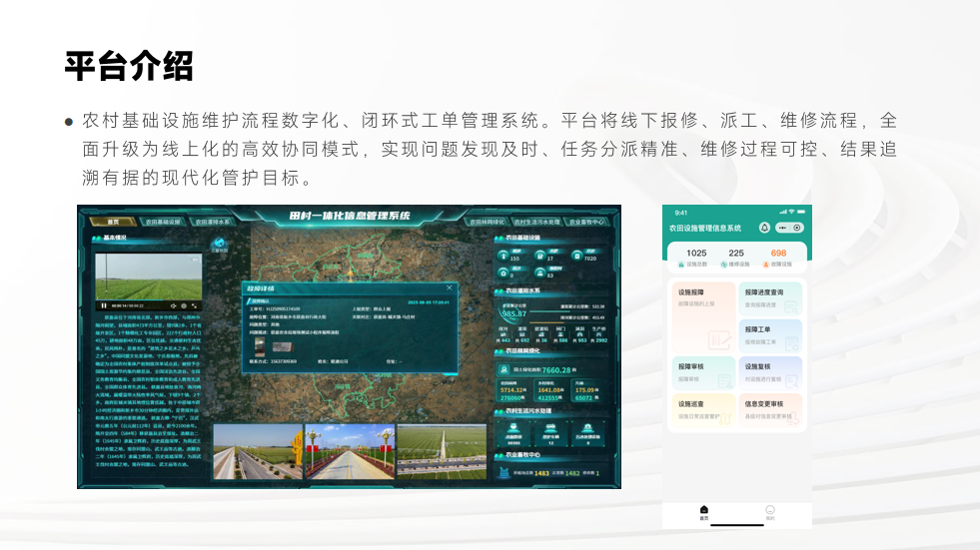Click the third sewage treatment equipment card

point(587,433)
